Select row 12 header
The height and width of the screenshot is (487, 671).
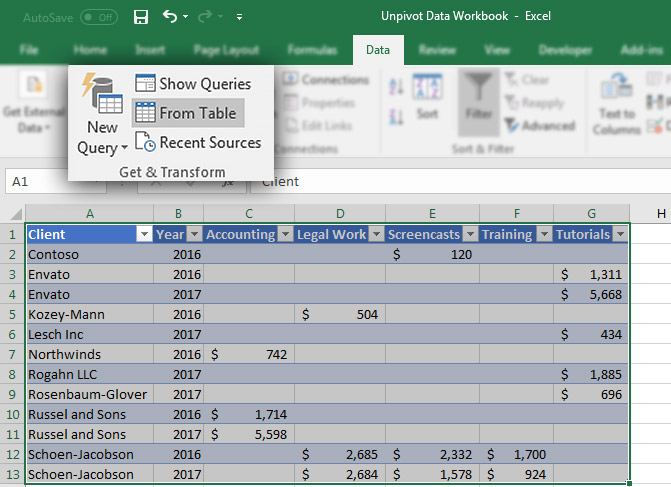pyautogui.click(x=12, y=454)
